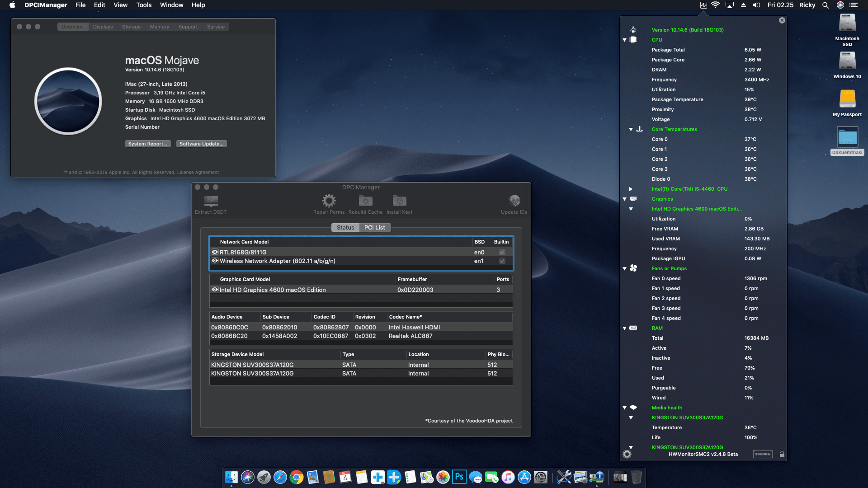Open the App Store from the Dock

pyautogui.click(x=524, y=477)
